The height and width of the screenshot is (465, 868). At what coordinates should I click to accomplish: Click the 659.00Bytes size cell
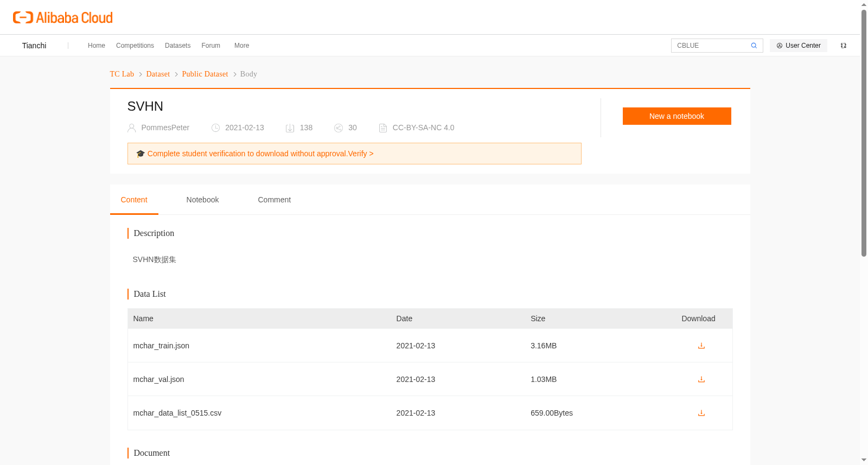(552, 413)
